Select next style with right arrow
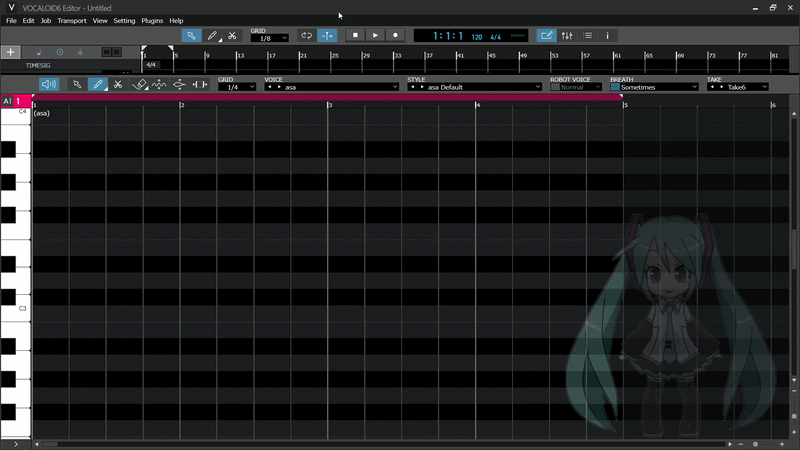800x450 pixels. click(x=422, y=87)
